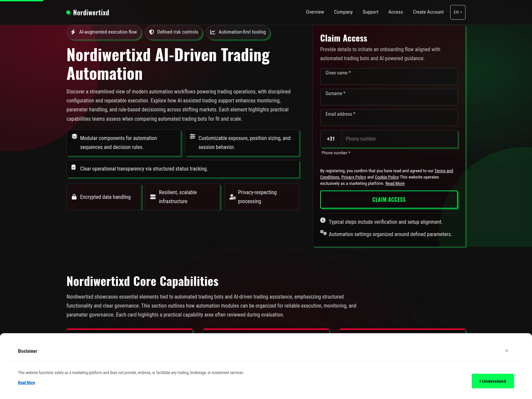532x399 pixels.
Task: Click the Claim Access form heading
Action: [x=344, y=39]
